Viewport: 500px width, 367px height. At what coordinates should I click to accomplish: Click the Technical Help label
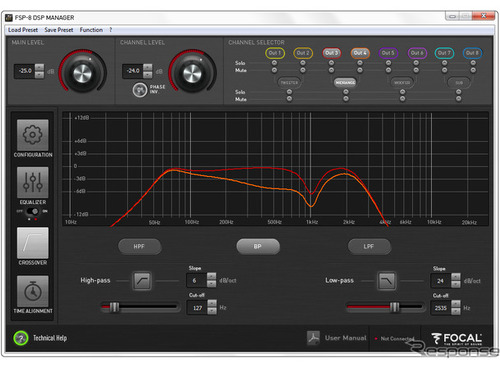50,338
